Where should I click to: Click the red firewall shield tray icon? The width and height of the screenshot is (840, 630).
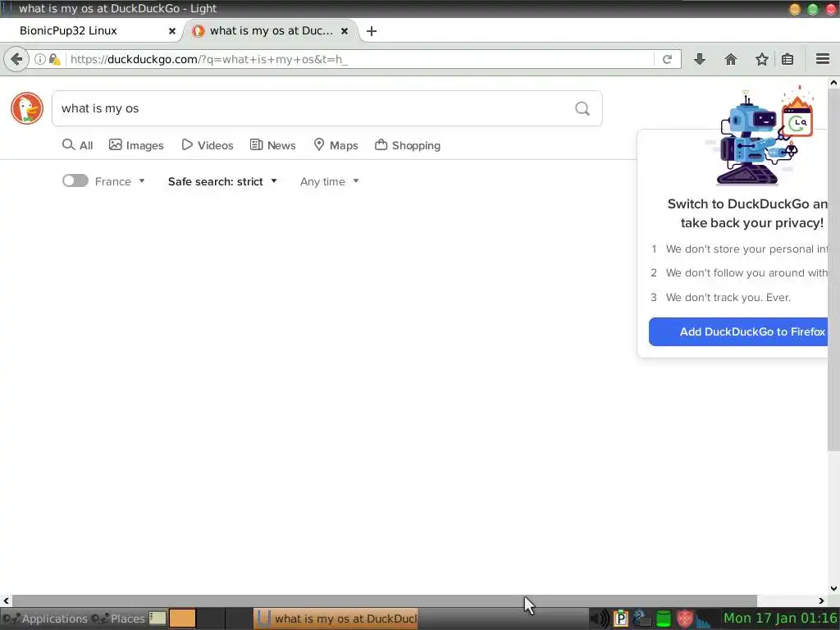pyautogui.click(x=685, y=619)
